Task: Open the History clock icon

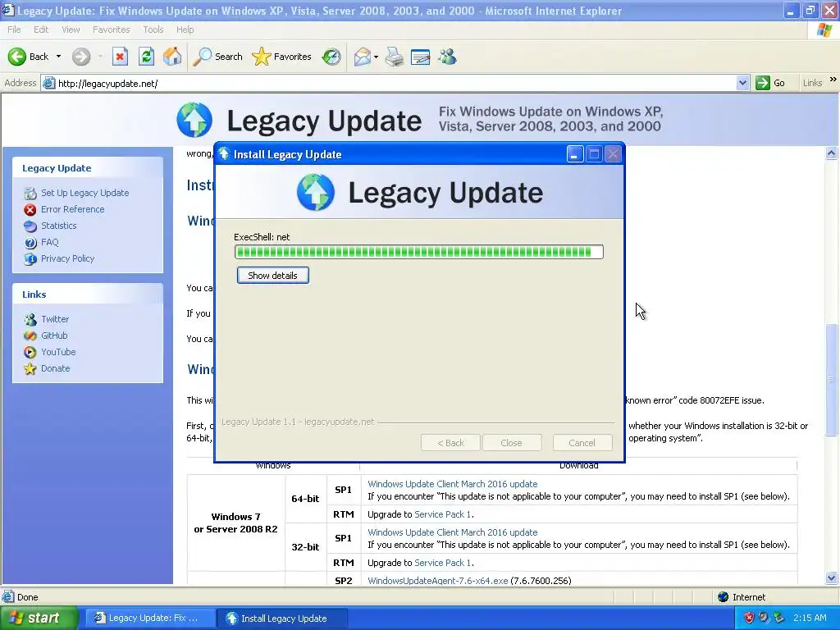Action: [331, 57]
